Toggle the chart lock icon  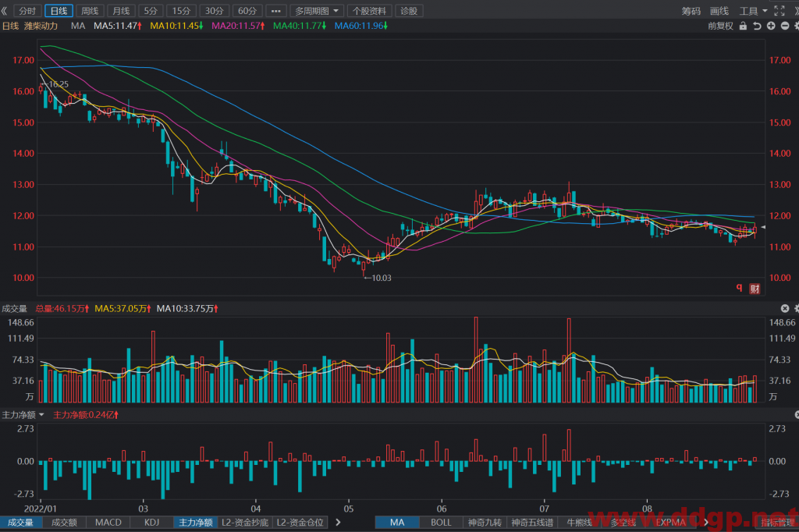[x=743, y=26]
